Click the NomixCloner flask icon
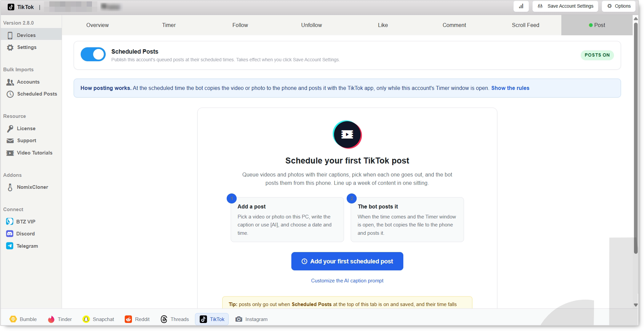Viewport: 644px width, 331px height. 10,187
